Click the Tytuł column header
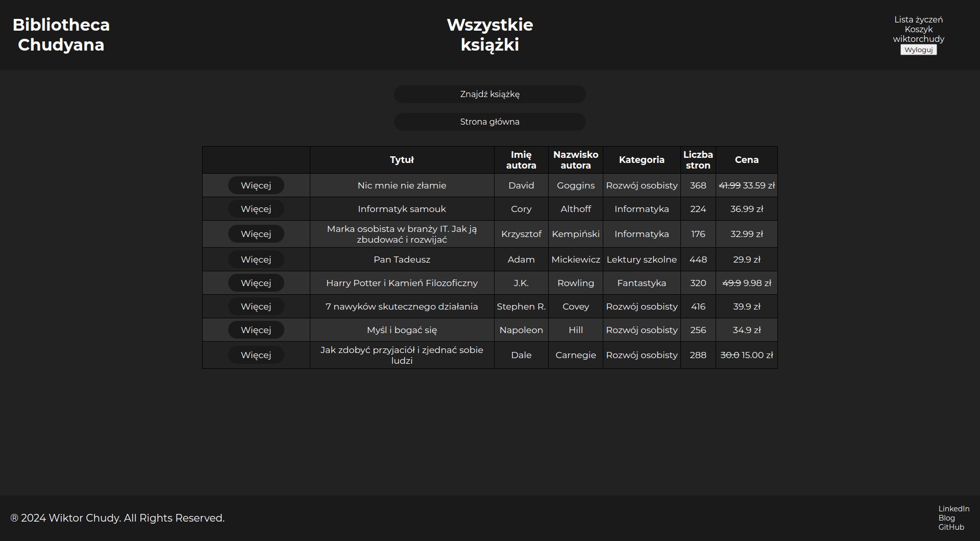 point(402,160)
